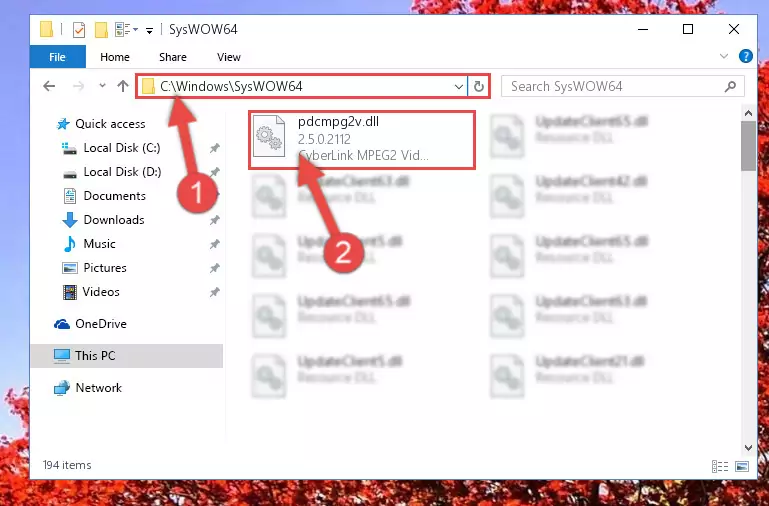This screenshot has height=506, width=769.
Task: Open Music folder in sidebar
Action: (x=99, y=244)
